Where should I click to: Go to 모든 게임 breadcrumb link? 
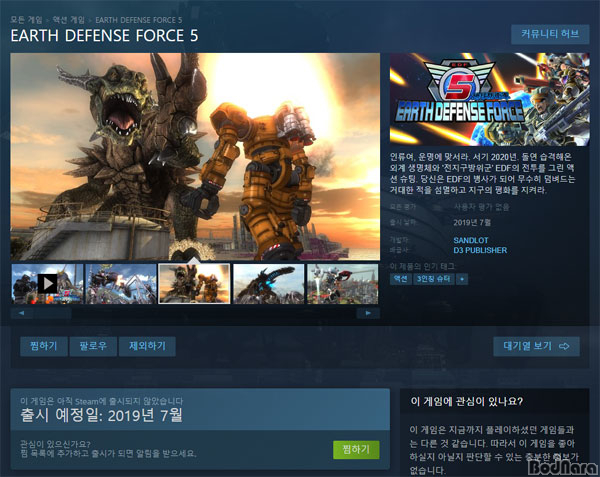coord(26,20)
